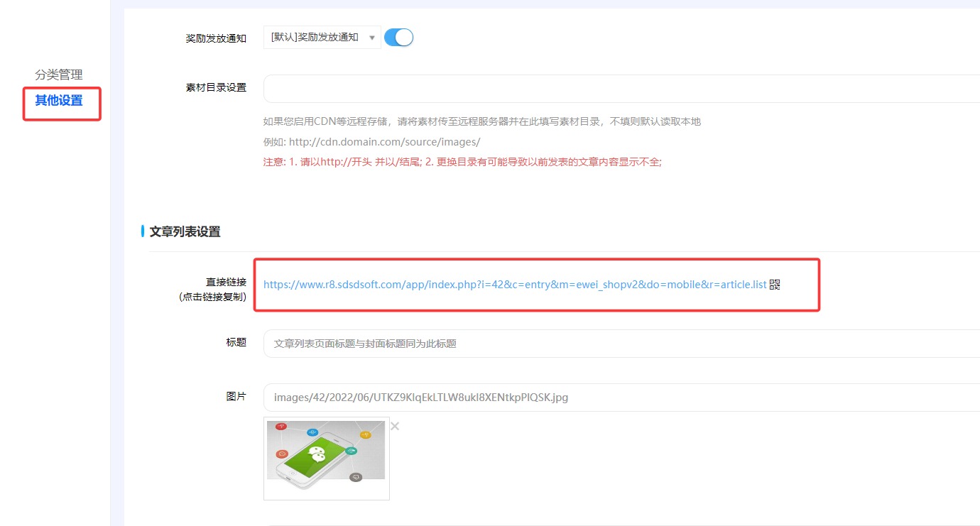Viewport: 980px width, 526px height.
Task: Click into the 标题 text field
Action: [618, 344]
